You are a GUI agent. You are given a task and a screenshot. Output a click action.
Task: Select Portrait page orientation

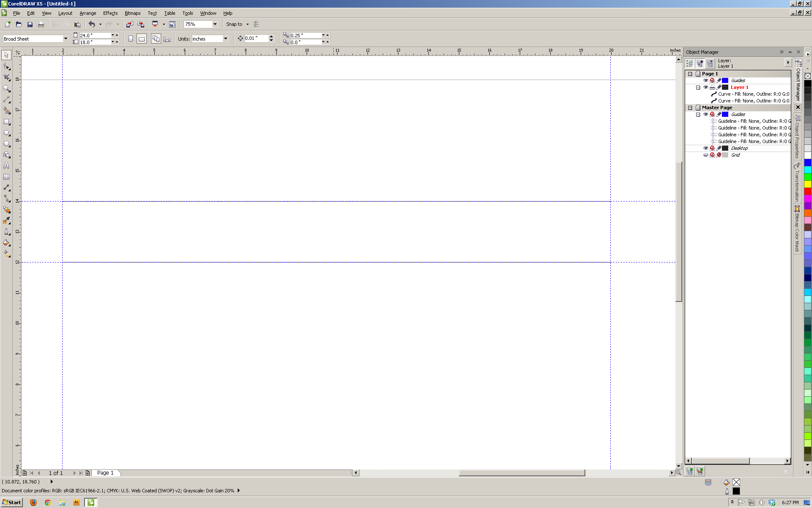(x=131, y=39)
